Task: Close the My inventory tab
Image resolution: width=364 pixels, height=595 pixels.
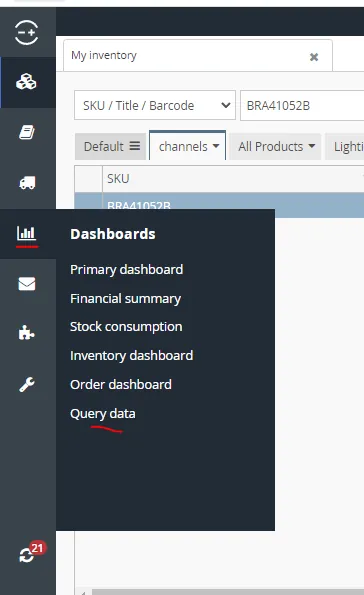Action: click(314, 57)
